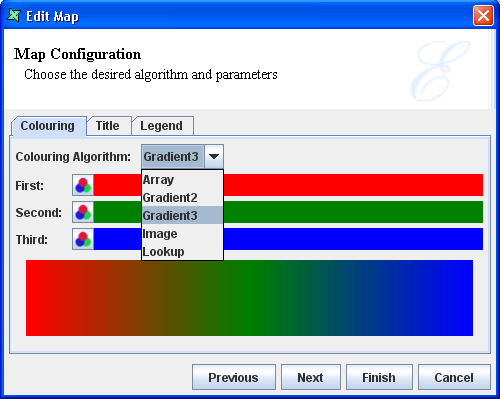
Task: Click the 'Map Configuration' heading
Action: click(x=77, y=54)
